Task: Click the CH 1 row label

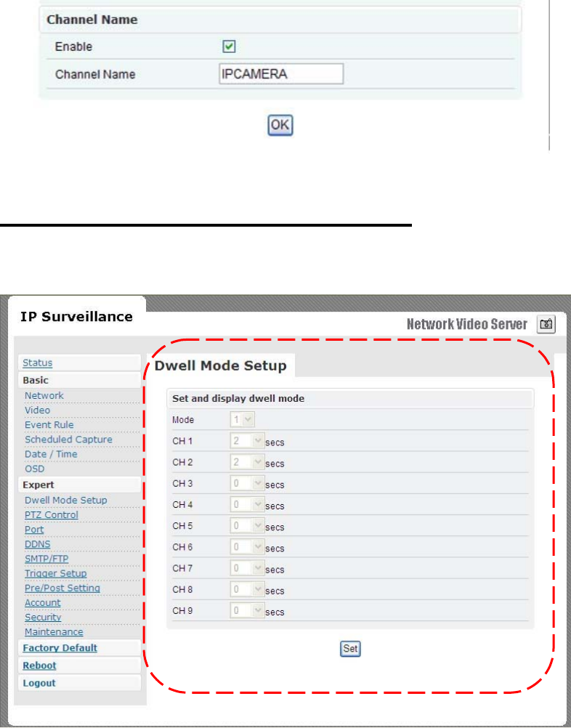Action: click(x=182, y=441)
